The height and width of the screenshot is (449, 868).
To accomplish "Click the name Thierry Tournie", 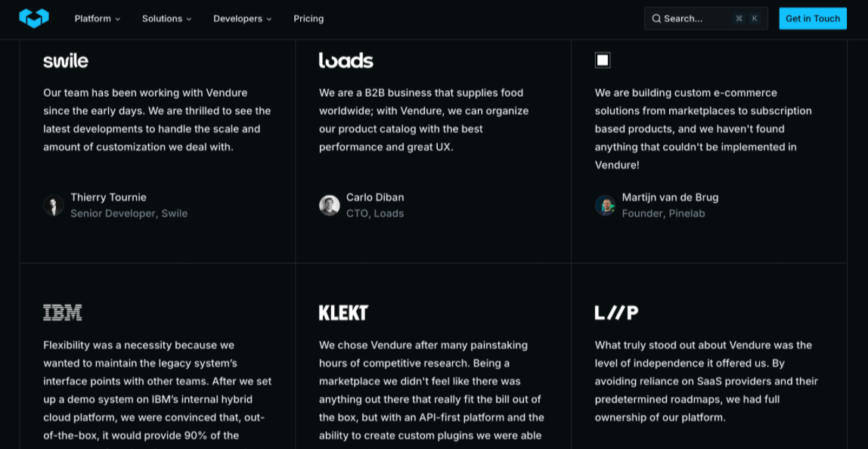I will [x=108, y=197].
